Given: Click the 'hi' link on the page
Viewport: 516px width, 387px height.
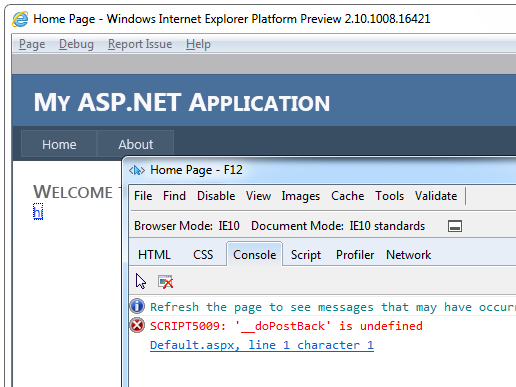Looking at the screenshot, I should 38,212.
